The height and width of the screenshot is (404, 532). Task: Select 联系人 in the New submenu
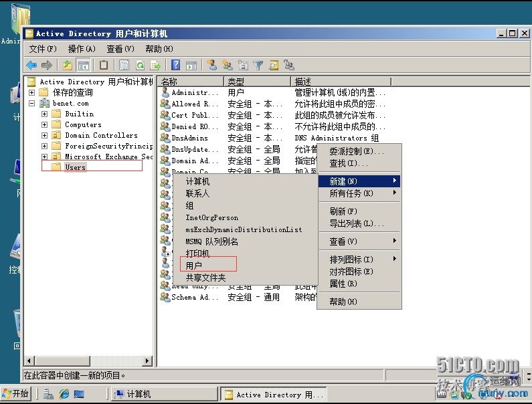(x=246, y=193)
